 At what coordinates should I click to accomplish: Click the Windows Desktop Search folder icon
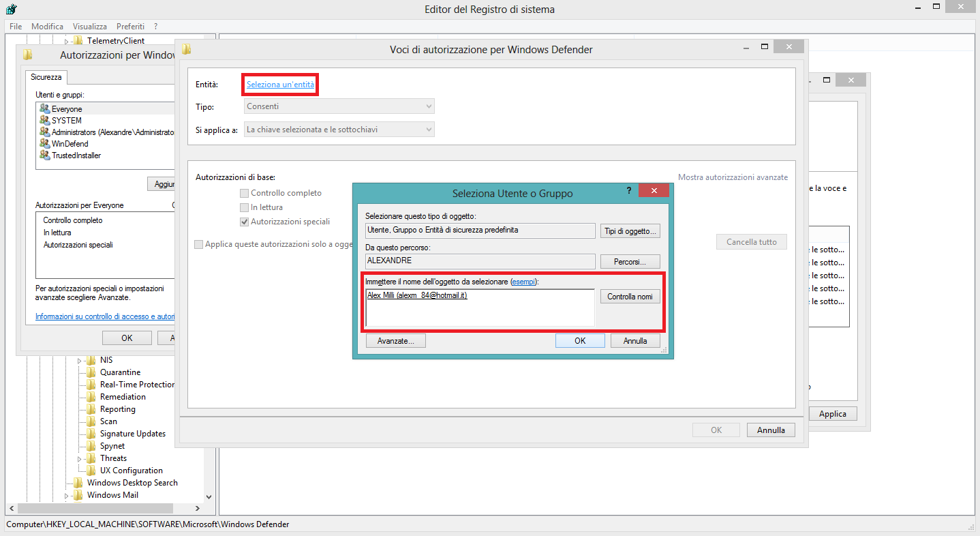point(78,483)
